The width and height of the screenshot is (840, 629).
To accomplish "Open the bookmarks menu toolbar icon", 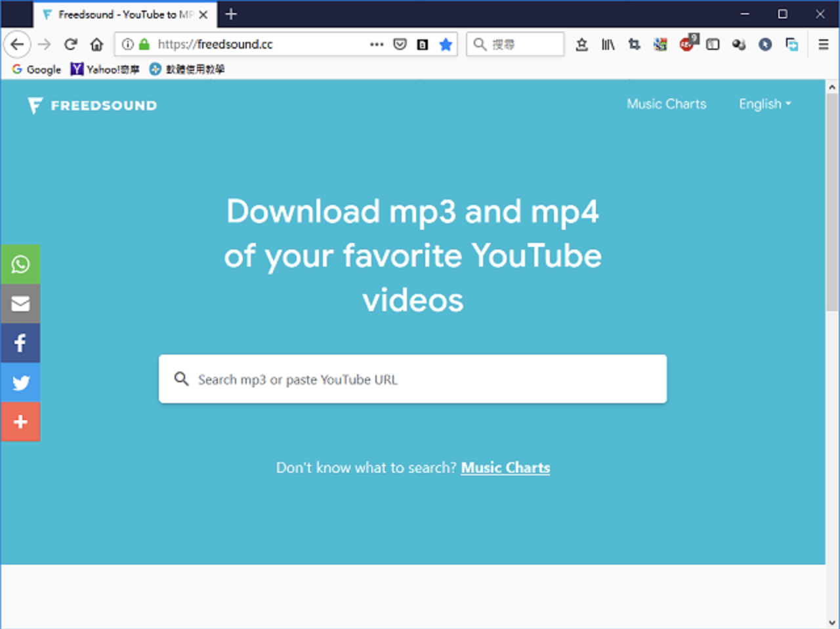I will [581, 44].
